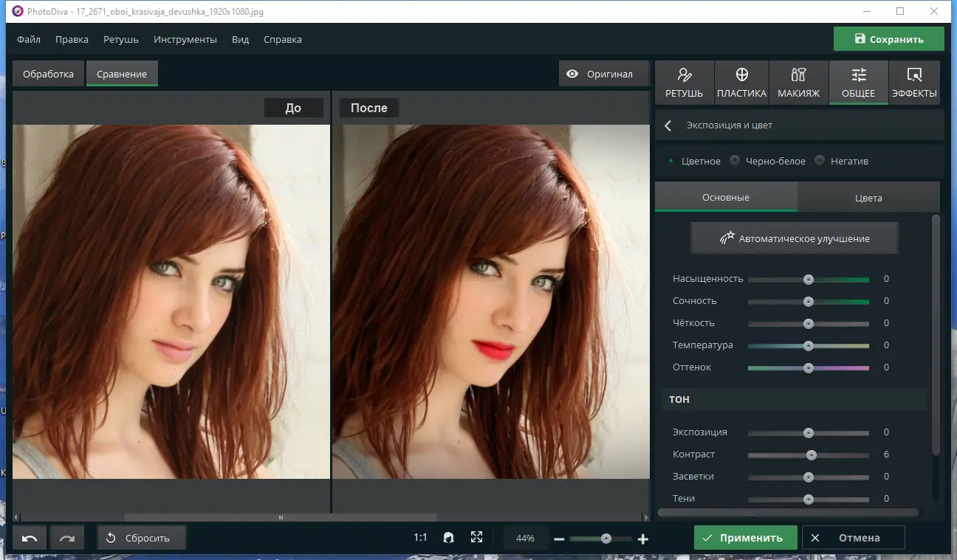Select the Негатив radio option

[820, 161]
